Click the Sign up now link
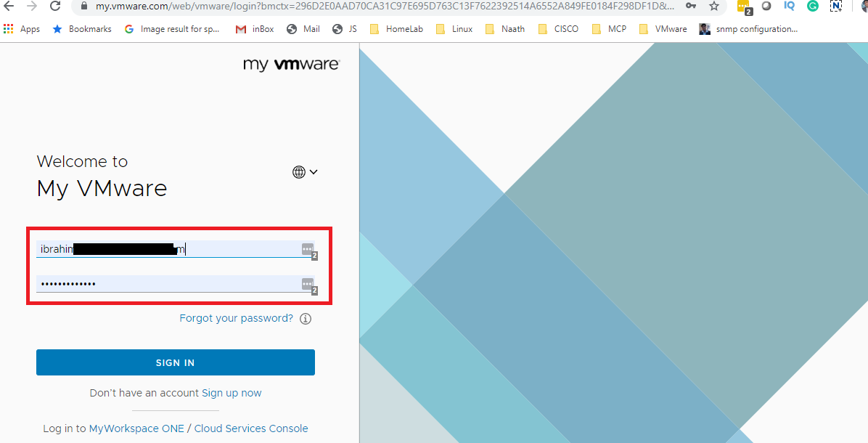Viewport: 868px width, 443px height. click(x=232, y=392)
